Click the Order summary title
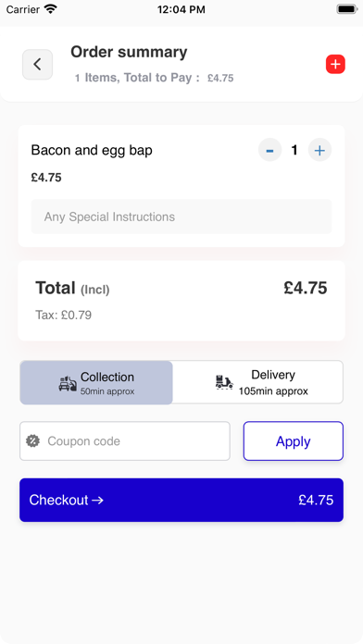 [x=129, y=52]
